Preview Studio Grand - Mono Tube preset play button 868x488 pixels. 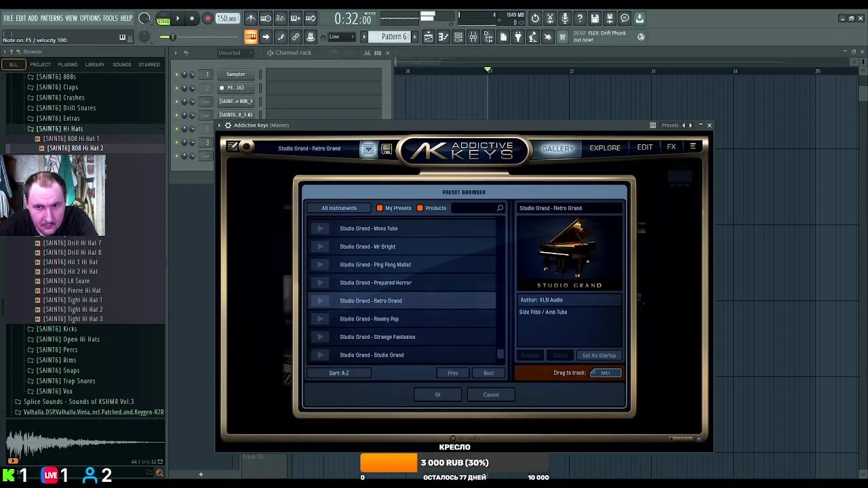coord(320,228)
